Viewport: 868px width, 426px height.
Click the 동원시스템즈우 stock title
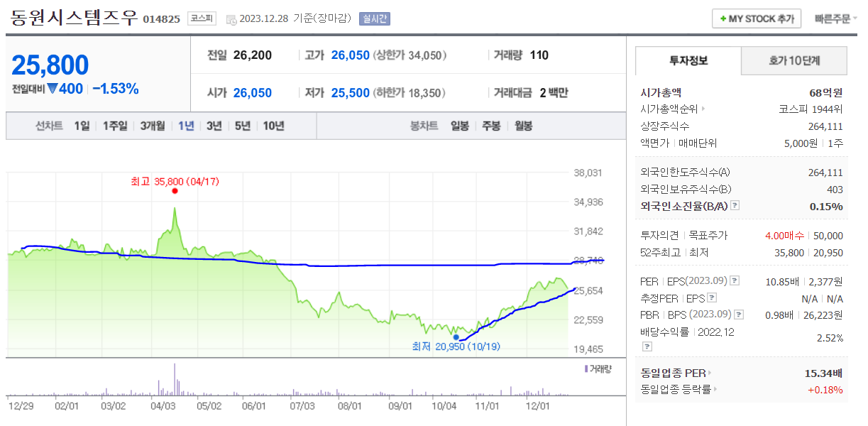75,18
